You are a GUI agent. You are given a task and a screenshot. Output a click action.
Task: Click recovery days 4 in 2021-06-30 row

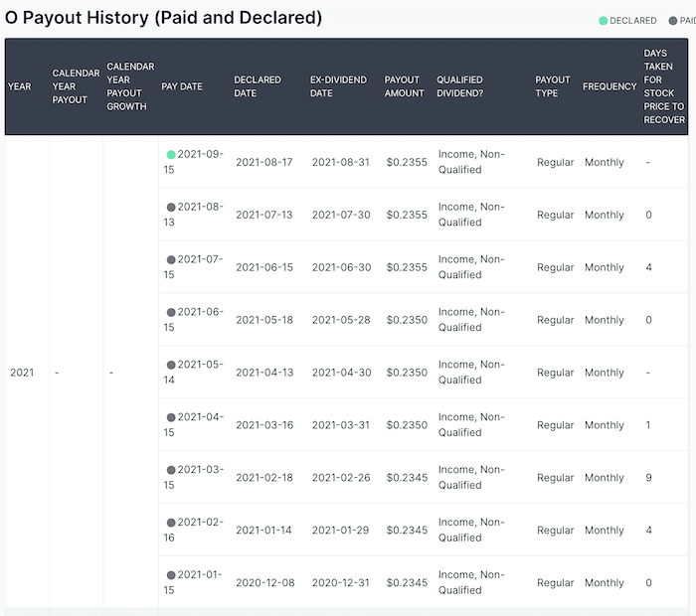[x=648, y=267]
